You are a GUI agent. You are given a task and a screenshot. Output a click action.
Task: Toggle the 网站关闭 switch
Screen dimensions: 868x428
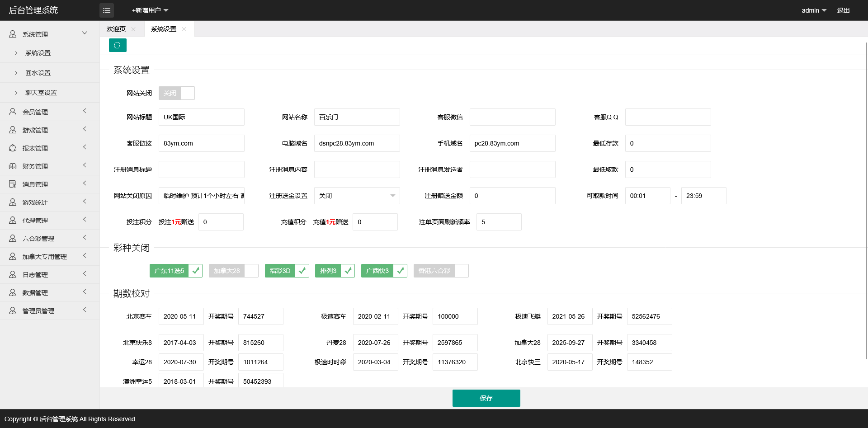click(x=176, y=93)
